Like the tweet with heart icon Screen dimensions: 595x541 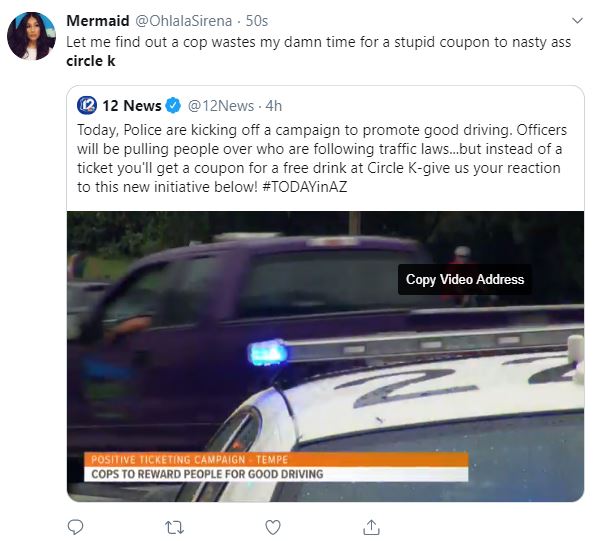coord(273,527)
